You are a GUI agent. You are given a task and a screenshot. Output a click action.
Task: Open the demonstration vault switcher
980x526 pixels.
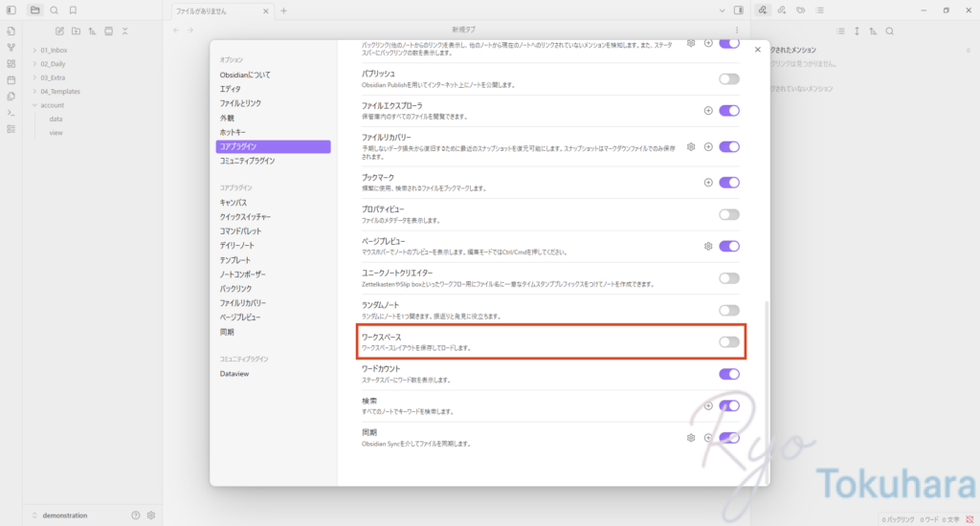coord(65,515)
